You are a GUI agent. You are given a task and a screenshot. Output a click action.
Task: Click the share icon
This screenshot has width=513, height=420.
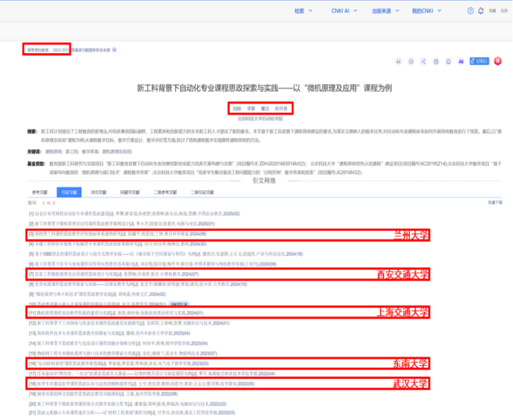424,61
